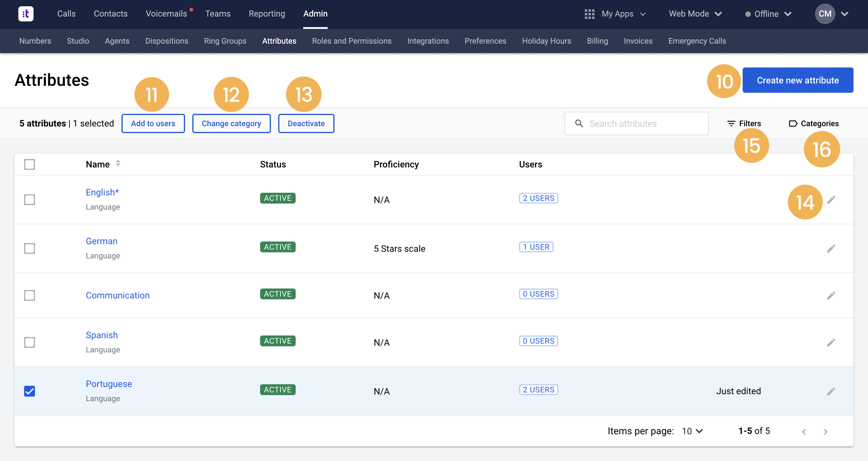Open the Categories tag icon
Screen dimensions: 868x474
pyautogui.click(x=793, y=123)
